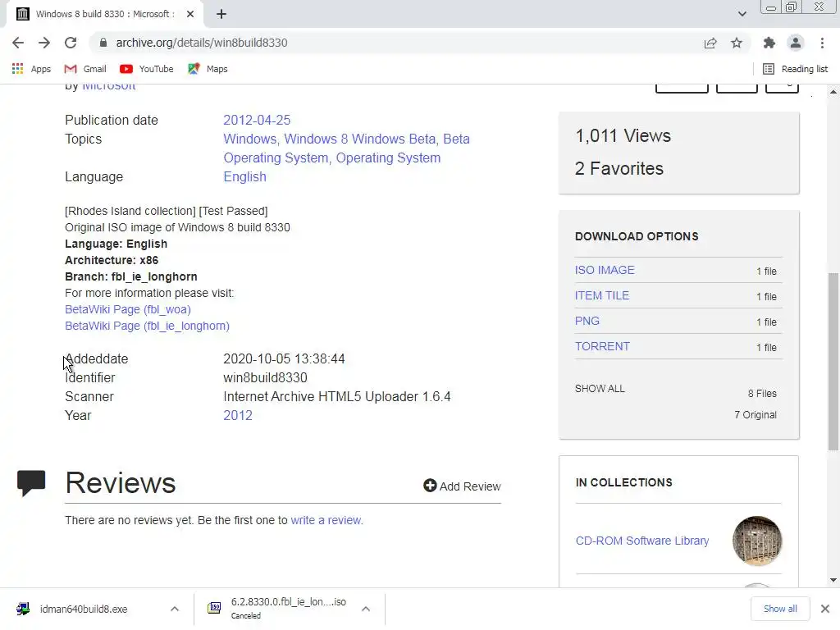
Task: Close the downloads bar
Action: click(825, 609)
